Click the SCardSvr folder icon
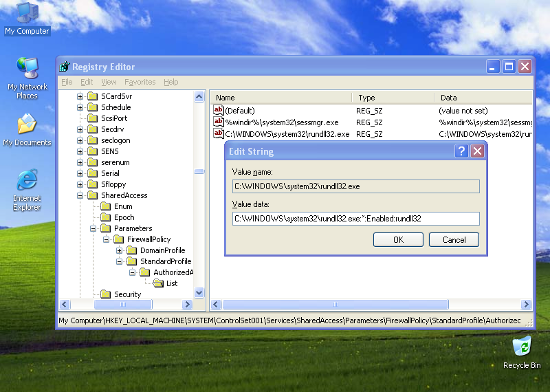This screenshot has width=550, height=392. [x=93, y=96]
